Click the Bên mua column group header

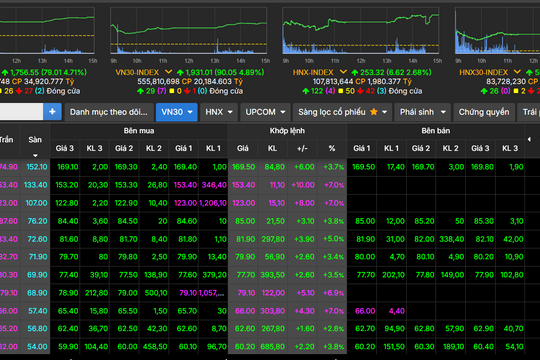click(139, 131)
